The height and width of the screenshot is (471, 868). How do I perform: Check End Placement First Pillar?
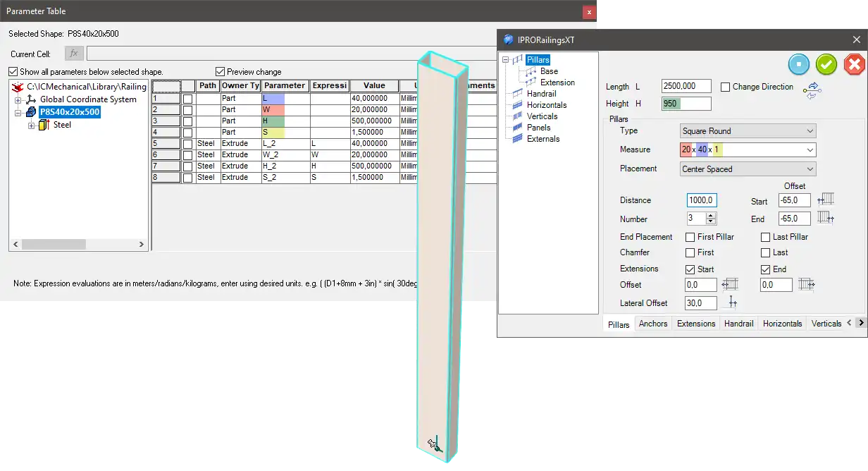tap(690, 237)
